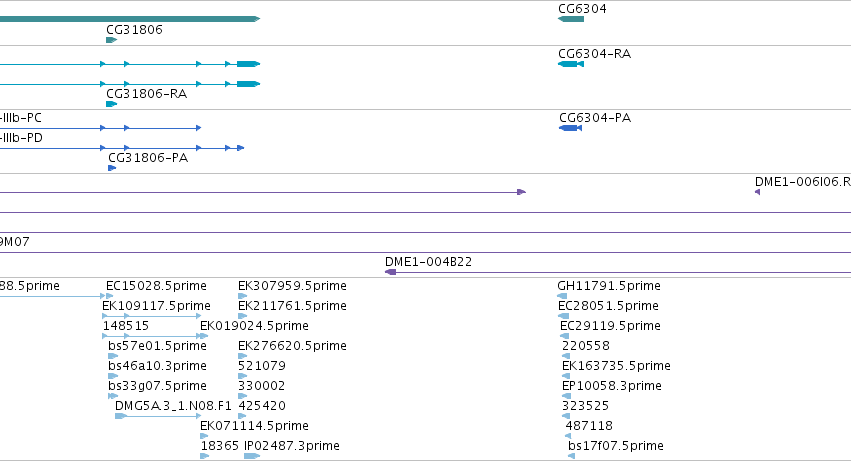Click the GH11791.5prime EST arrow
851x461 pixels.
(562, 296)
